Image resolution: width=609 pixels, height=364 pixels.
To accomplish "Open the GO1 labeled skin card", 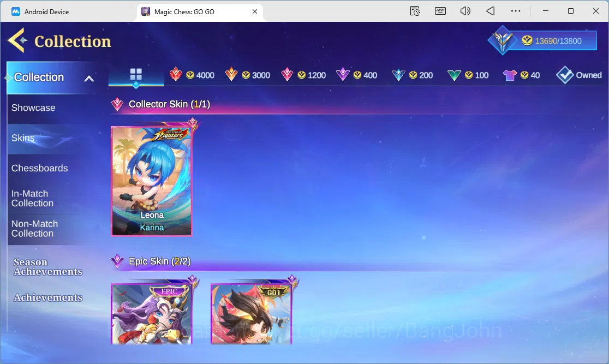I will (x=251, y=314).
